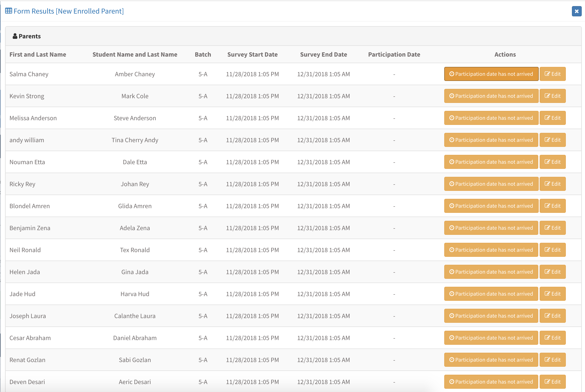Screen dimensions: 585x392
Task: Click Edit for Nouman Etta
Action: [552, 162]
